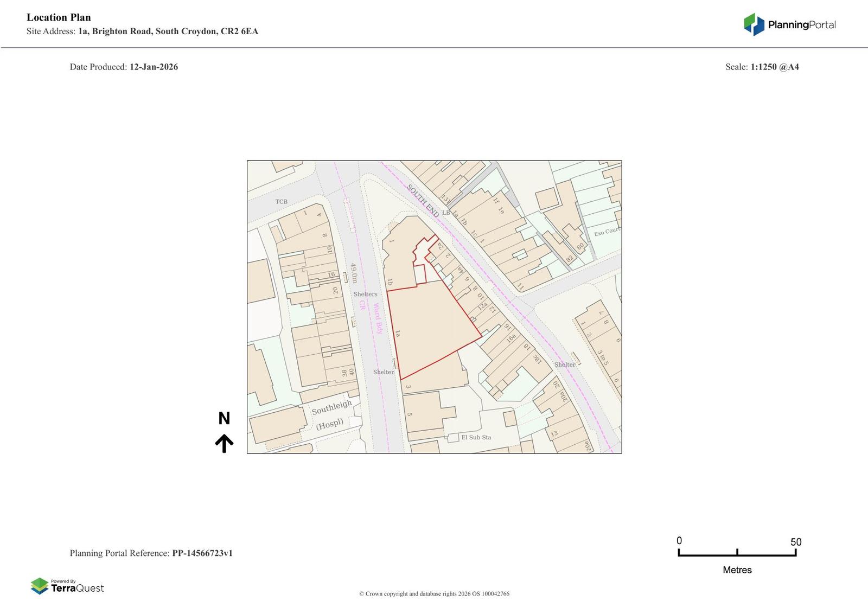Click the Metres scale unit label
The width and height of the screenshot is (868, 614).
pos(737,570)
